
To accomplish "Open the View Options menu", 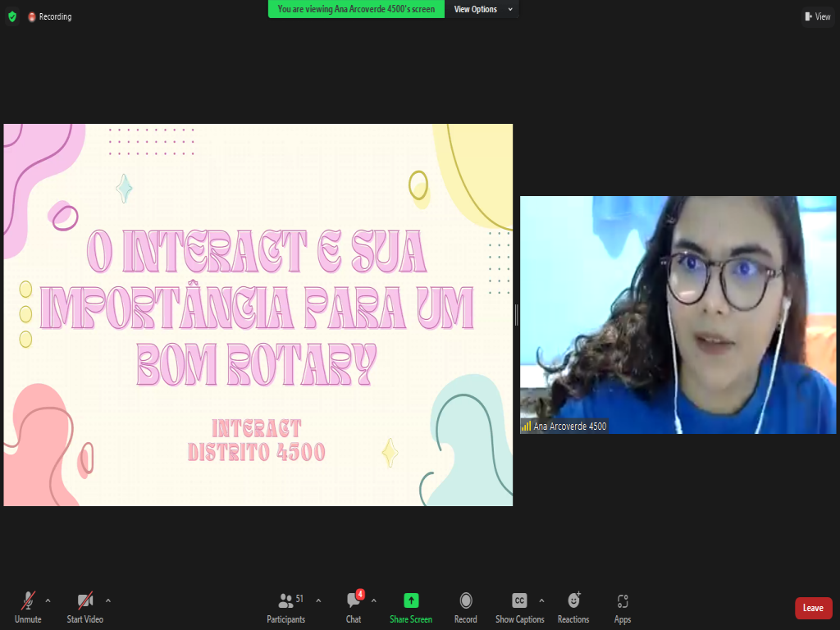I will [x=482, y=9].
